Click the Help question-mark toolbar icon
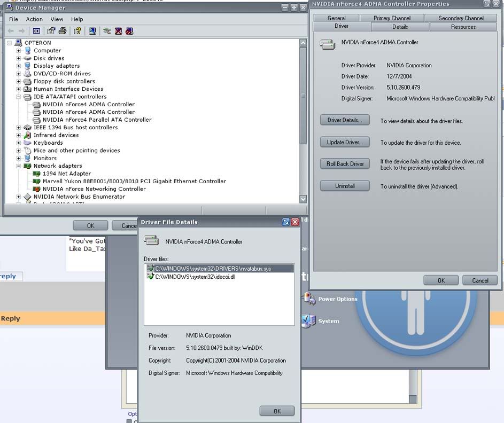The width and height of the screenshot is (504, 423). [77, 31]
